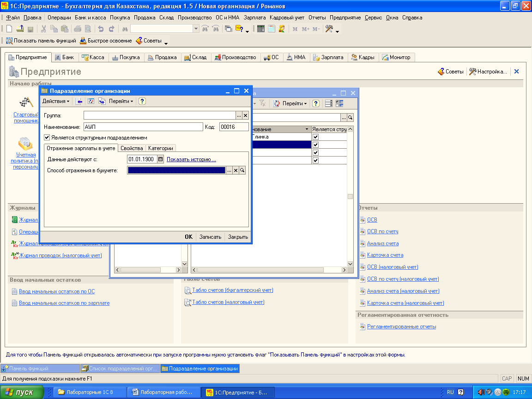Open Перейти dropdown in background list window
Viewport: 532px width, 399px height.
295,103
